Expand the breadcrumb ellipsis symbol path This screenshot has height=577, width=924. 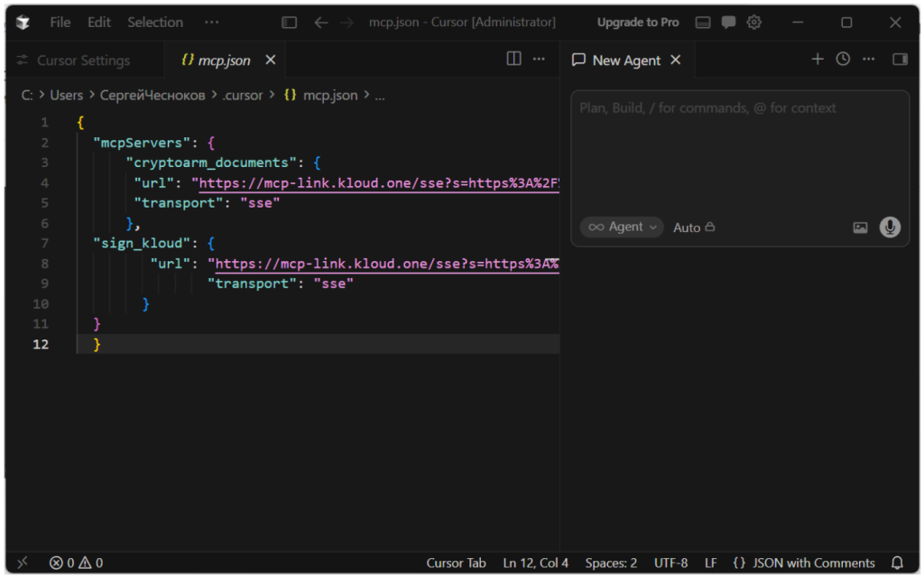click(x=380, y=95)
